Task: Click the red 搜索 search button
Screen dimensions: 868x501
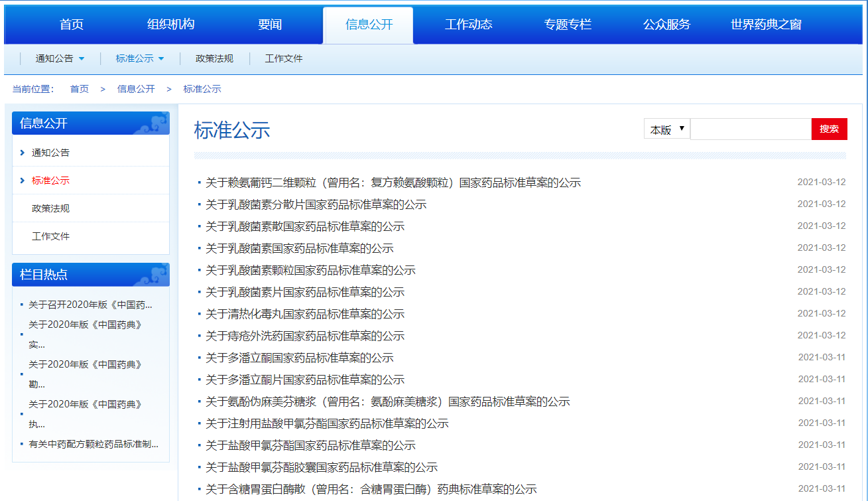Action: (x=829, y=129)
